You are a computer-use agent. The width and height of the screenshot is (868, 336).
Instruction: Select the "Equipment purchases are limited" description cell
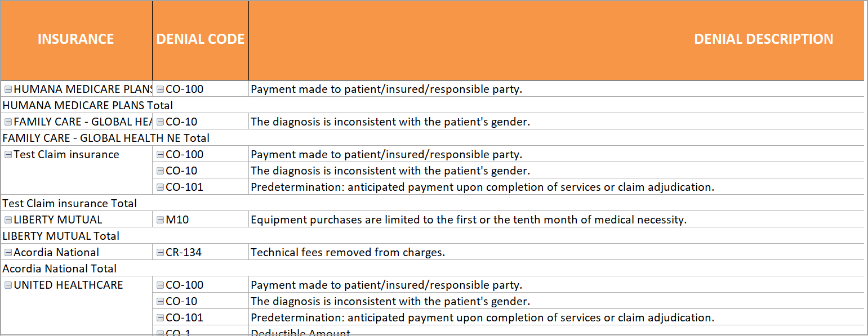click(x=468, y=219)
